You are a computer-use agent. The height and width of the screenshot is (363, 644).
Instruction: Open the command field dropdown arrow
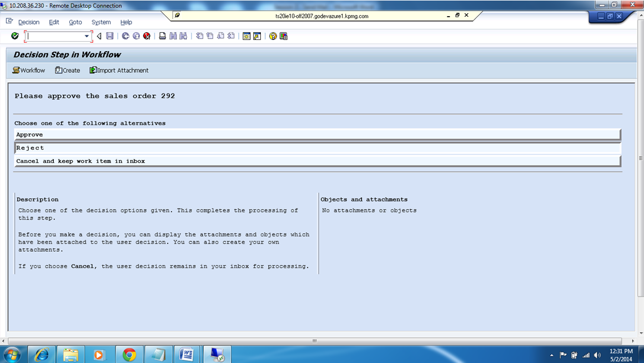click(86, 36)
